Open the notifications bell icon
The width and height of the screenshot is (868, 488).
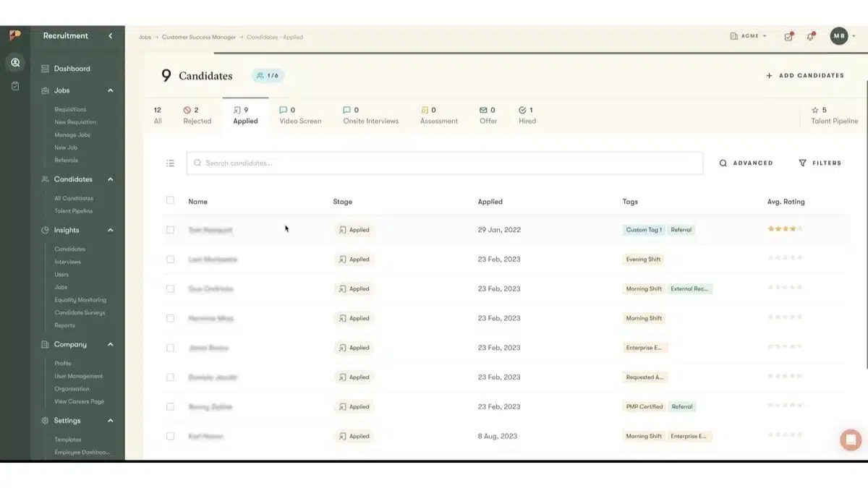[x=811, y=35]
